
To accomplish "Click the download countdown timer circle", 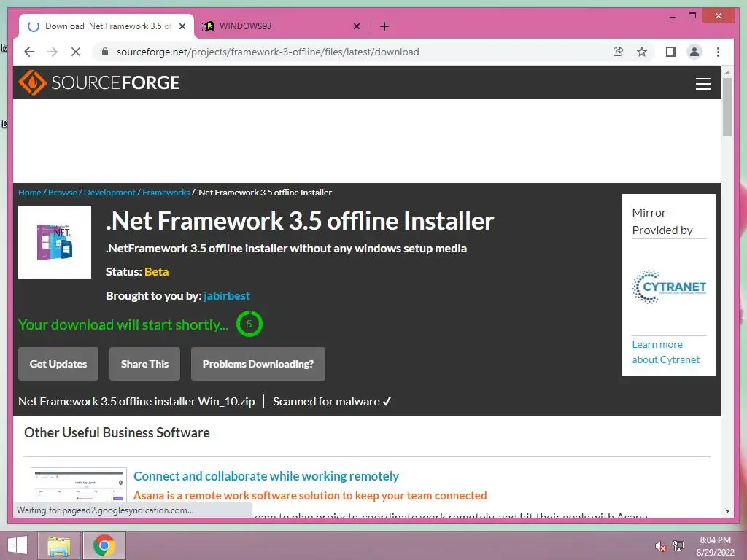I will click(x=249, y=324).
